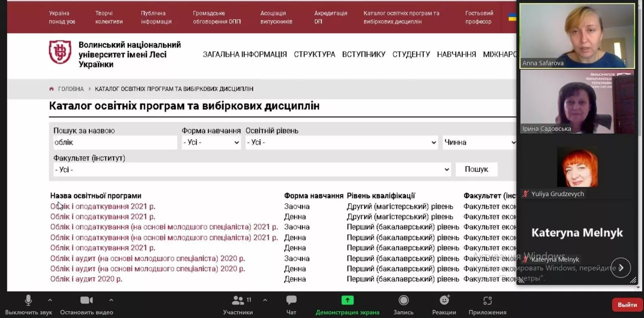Open Творчі колективи link
Image resolution: width=644 pixels, height=318 pixels.
pyautogui.click(x=109, y=17)
